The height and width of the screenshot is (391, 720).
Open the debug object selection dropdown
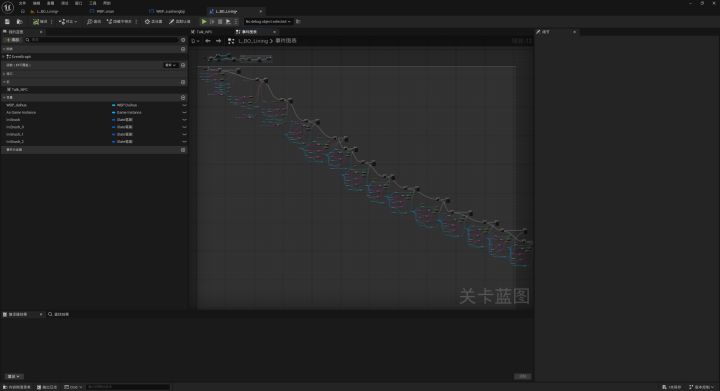pos(268,22)
